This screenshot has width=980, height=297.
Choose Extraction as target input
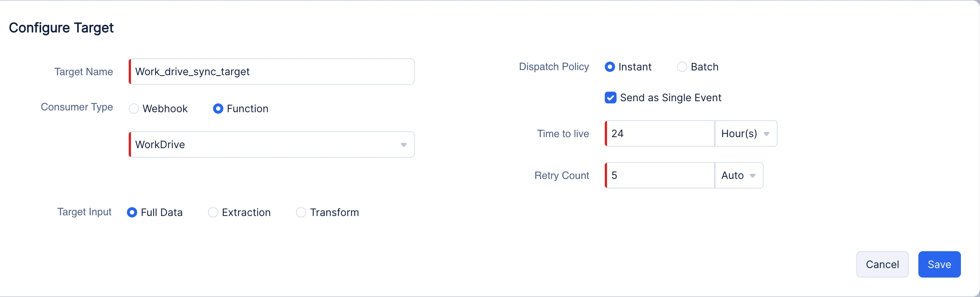tap(213, 212)
